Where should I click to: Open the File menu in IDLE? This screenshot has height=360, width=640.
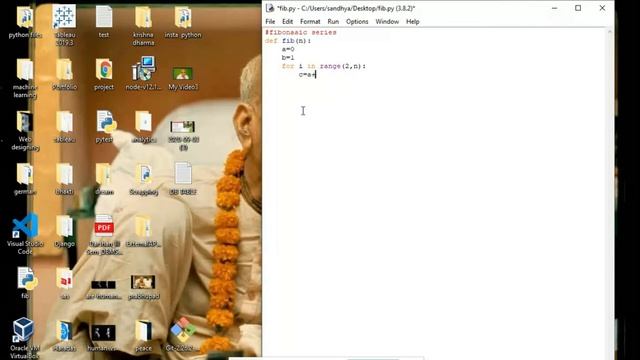click(x=270, y=22)
